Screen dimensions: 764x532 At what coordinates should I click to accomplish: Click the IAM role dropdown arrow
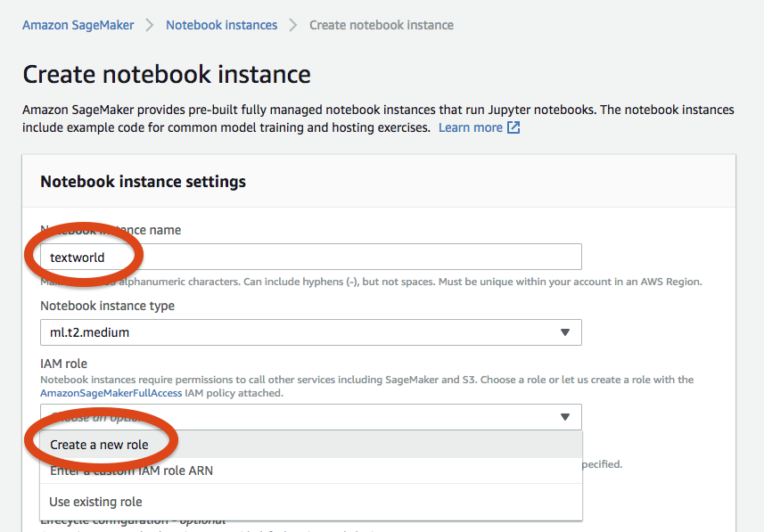point(564,417)
